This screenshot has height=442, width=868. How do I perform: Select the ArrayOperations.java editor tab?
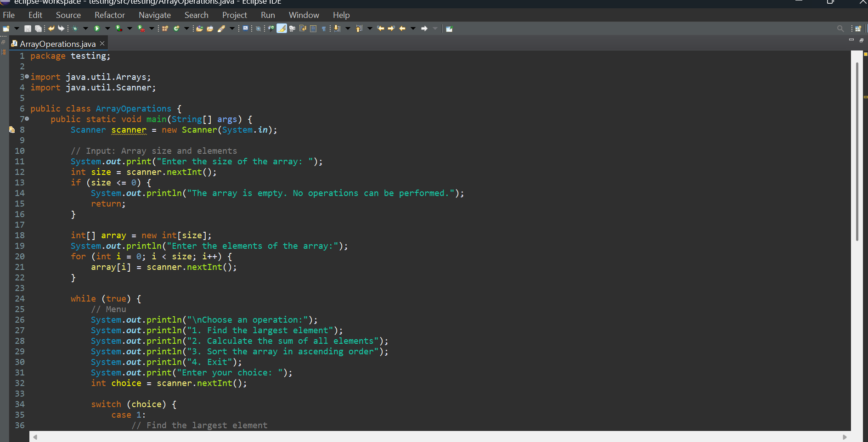(x=57, y=44)
